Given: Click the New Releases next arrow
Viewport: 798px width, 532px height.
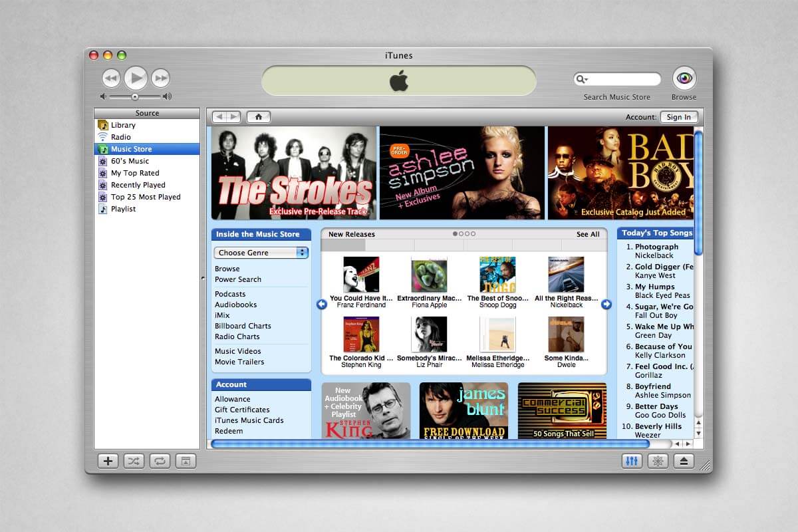Looking at the screenshot, I should [x=606, y=304].
